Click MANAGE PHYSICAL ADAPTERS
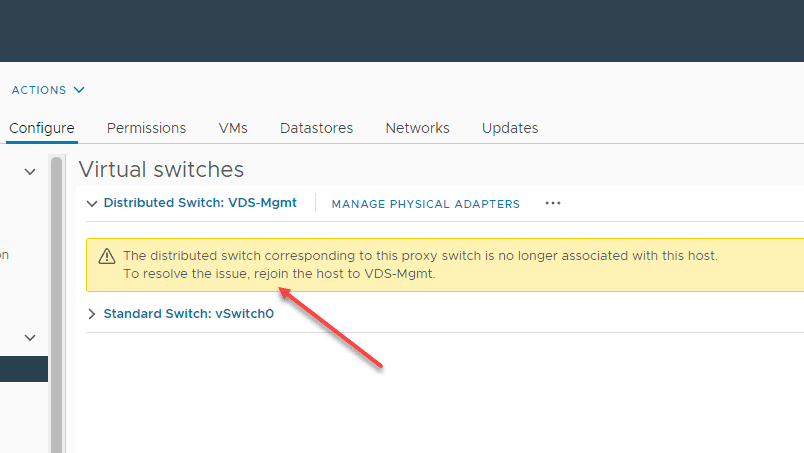The height and width of the screenshot is (453, 804). [425, 204]
